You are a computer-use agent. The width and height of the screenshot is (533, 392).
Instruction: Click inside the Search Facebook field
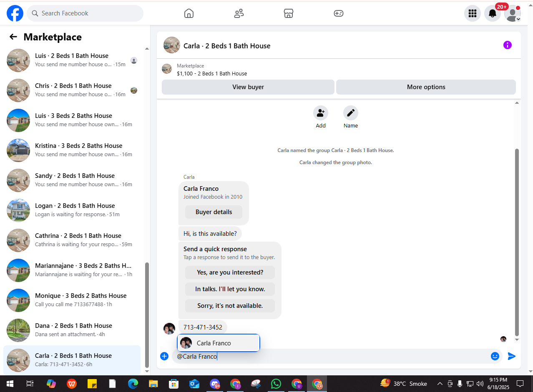(85, 13)
